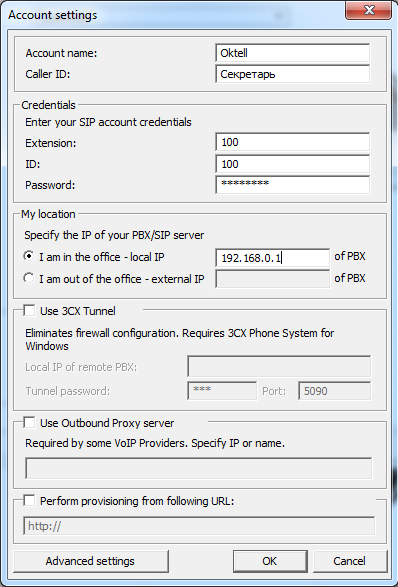Click the ID field under Credentials
The image size is (398, 587).
tap(292, 164)
